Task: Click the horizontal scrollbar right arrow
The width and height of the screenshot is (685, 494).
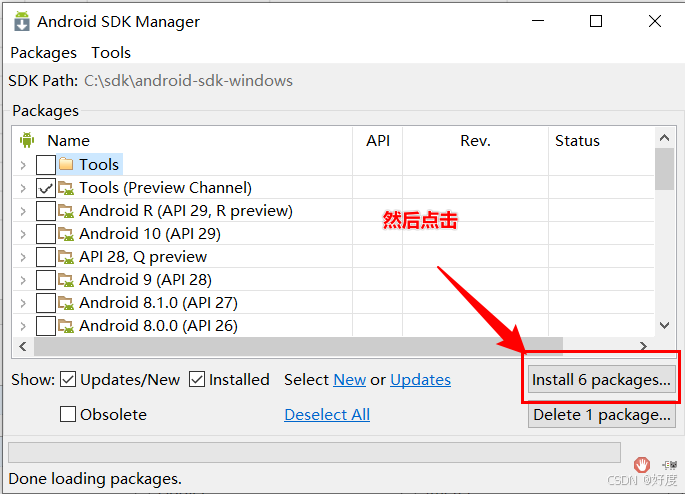Action: (643, 346)
